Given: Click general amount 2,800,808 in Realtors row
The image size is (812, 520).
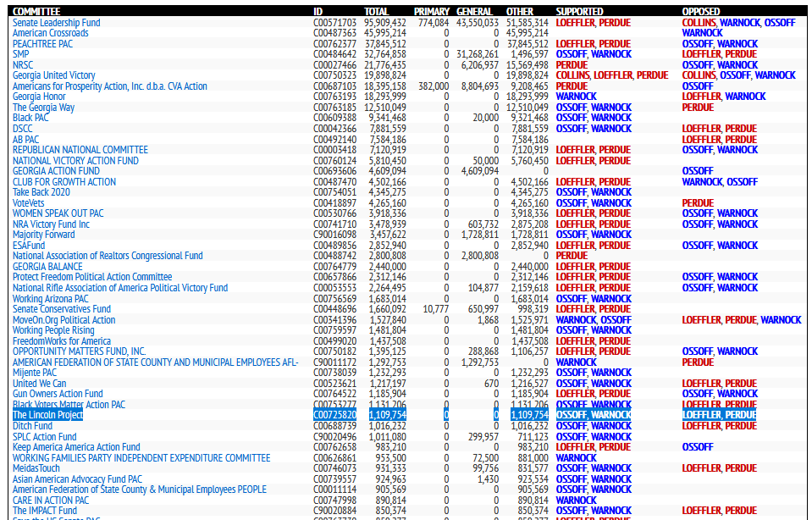Looking at the screenshot, I should [x=480, y=257].
